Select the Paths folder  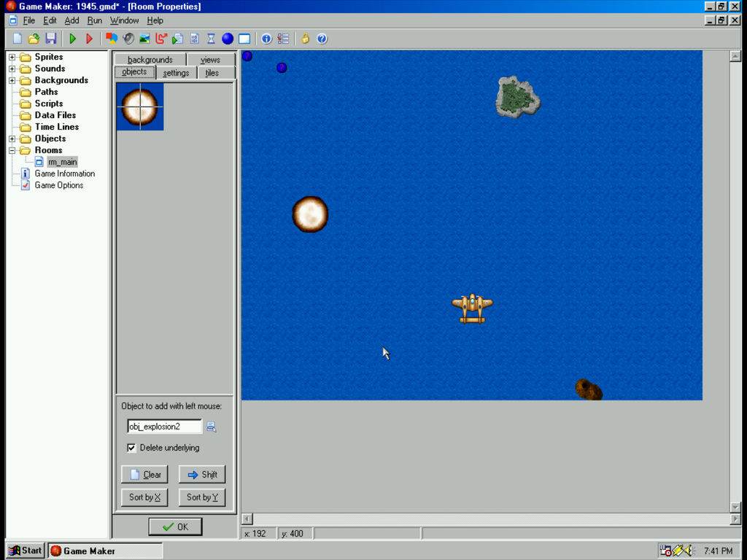(46, 92)
